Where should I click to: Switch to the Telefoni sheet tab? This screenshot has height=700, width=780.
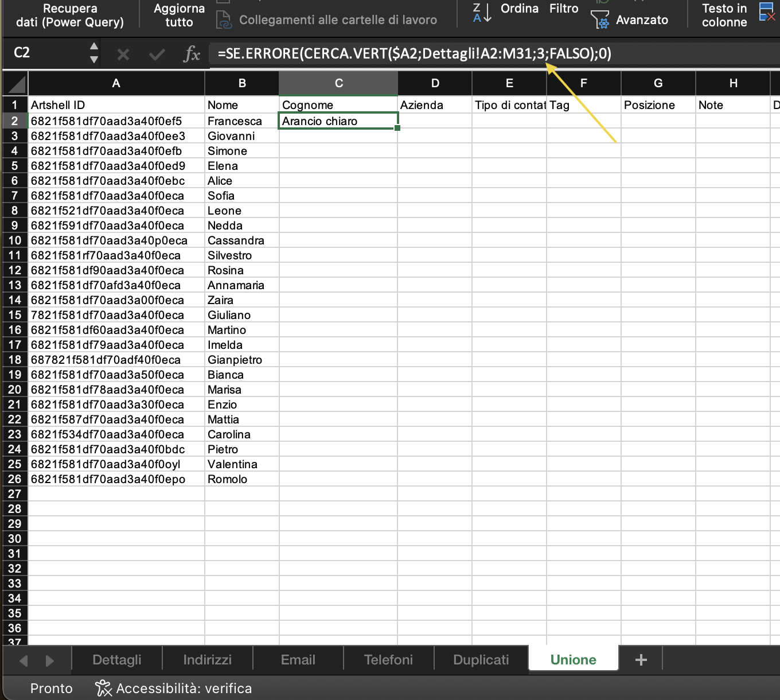pyautogui.click(x=389, y=660)
